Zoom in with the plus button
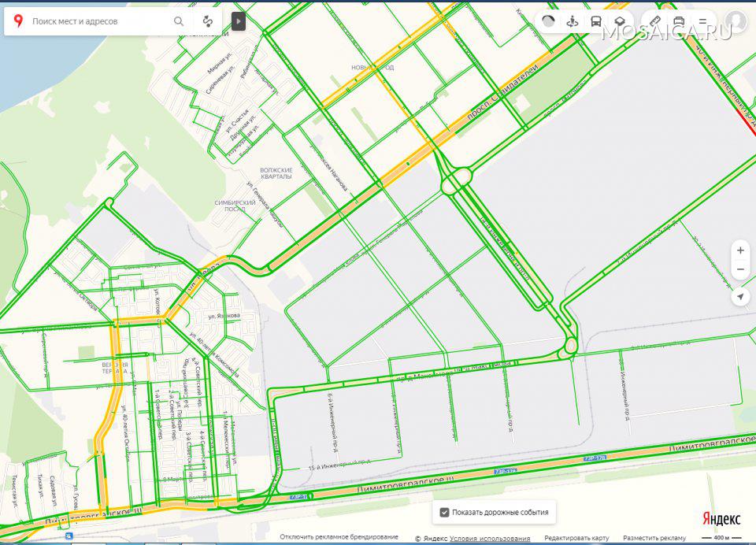Image resolution: width=756 pixels, height=545 pixels. 740,250
